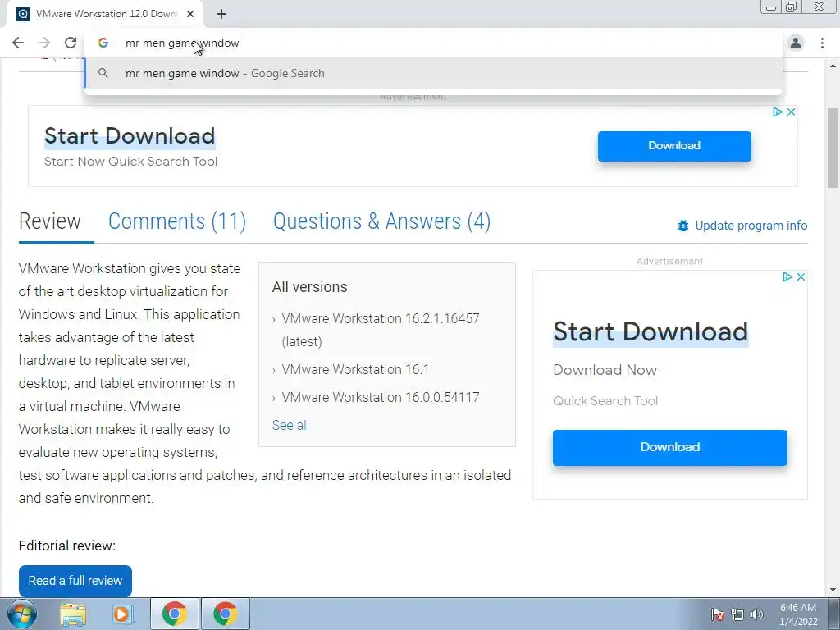Switch to the Review tab
840x630 pixels.
point(50,221)
